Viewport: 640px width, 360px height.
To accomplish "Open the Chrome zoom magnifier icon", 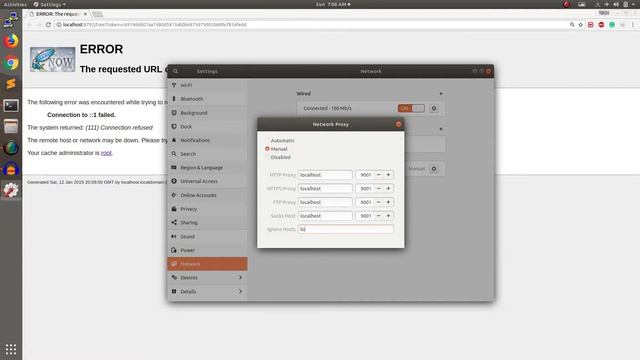I will [x=572, y=24].
